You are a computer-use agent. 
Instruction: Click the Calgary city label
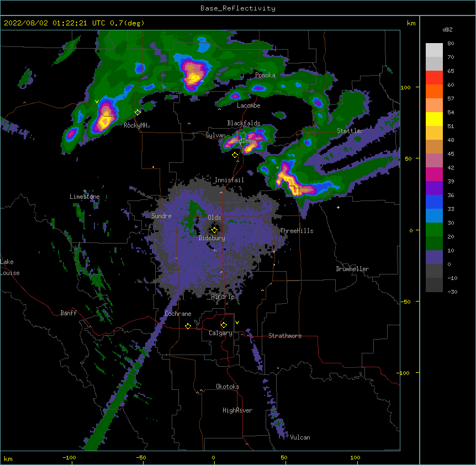pyautogui.click(x=220, y=333)
